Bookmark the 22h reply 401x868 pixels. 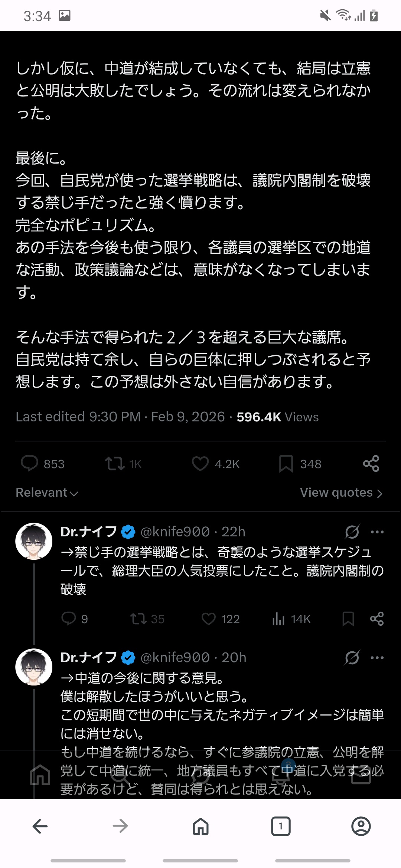point(348,619)
